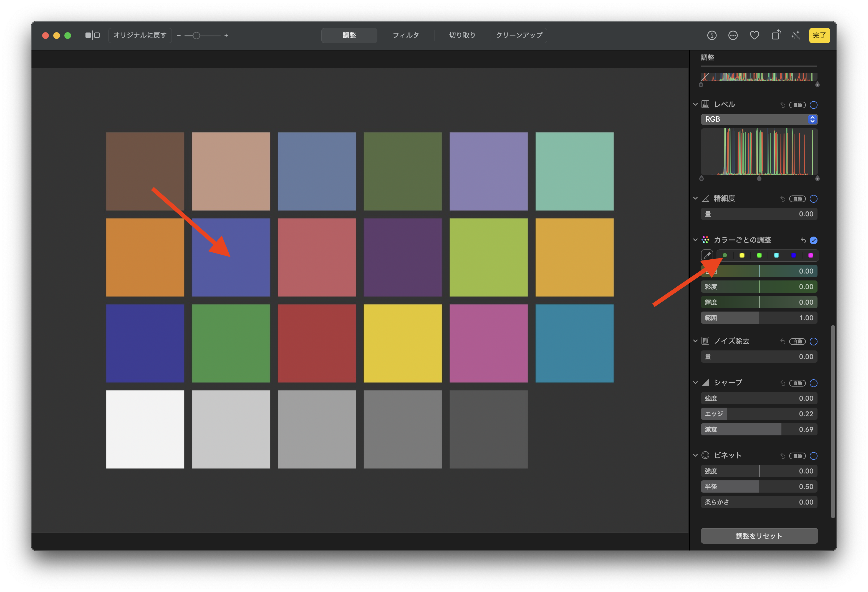Disable the カラーごとの調整 blue checkmark
The width and height of the screenshot is (868, 592).
813,240
